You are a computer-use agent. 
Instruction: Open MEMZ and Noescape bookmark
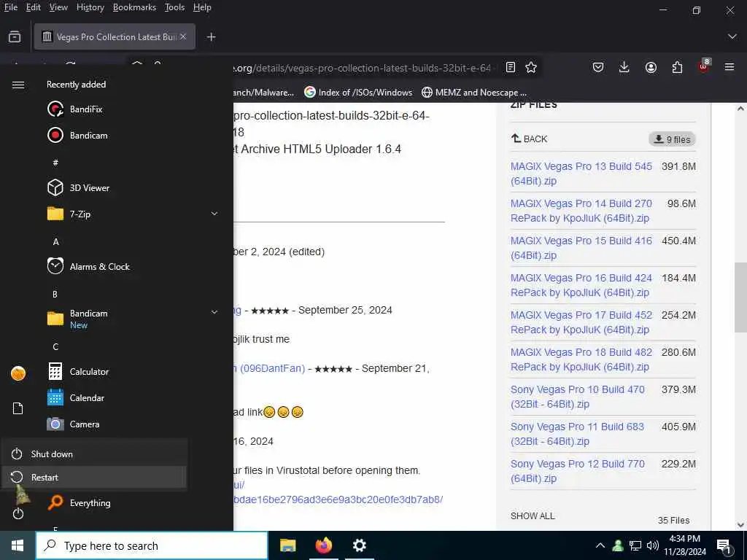pos(474,92)
